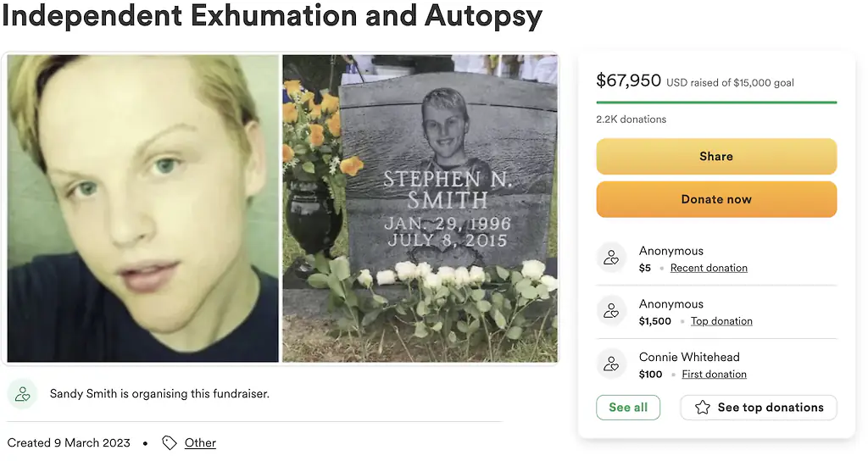The image size is (868, 461).
Task: Follow the First donation link
Action: click(x=714, y=375)
